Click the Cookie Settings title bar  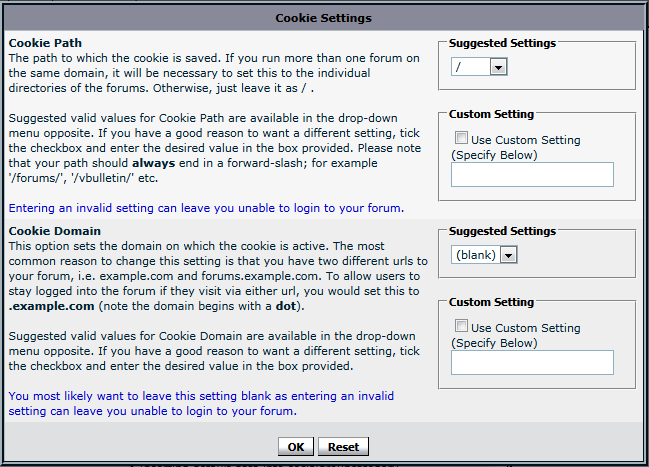[324, 18]
